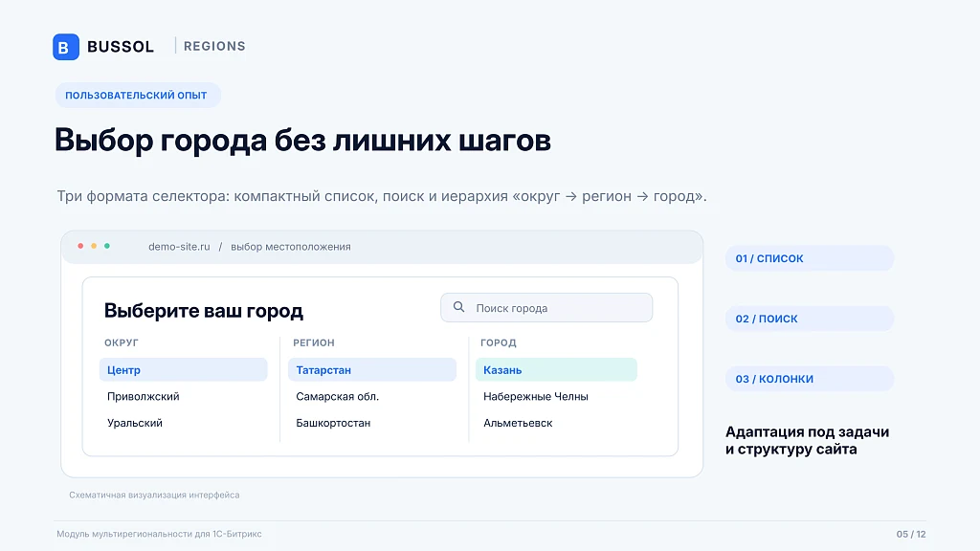
Task: Click выбор местоположения breadcrumb
Action: point(291,247)
